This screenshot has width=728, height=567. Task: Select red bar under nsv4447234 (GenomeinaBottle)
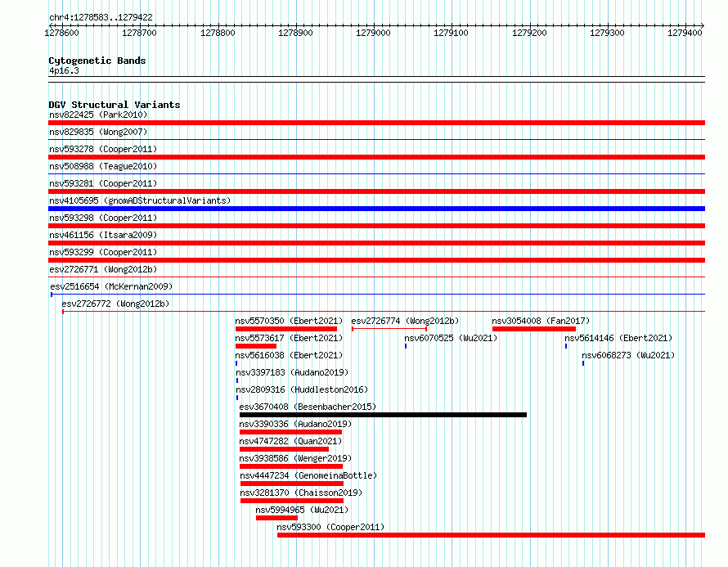point(291,484)
